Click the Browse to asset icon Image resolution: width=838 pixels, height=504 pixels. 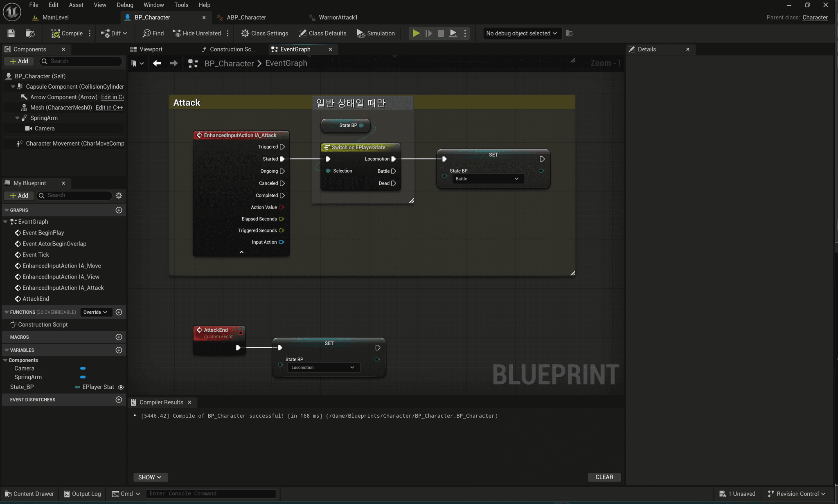pos(30,33)
